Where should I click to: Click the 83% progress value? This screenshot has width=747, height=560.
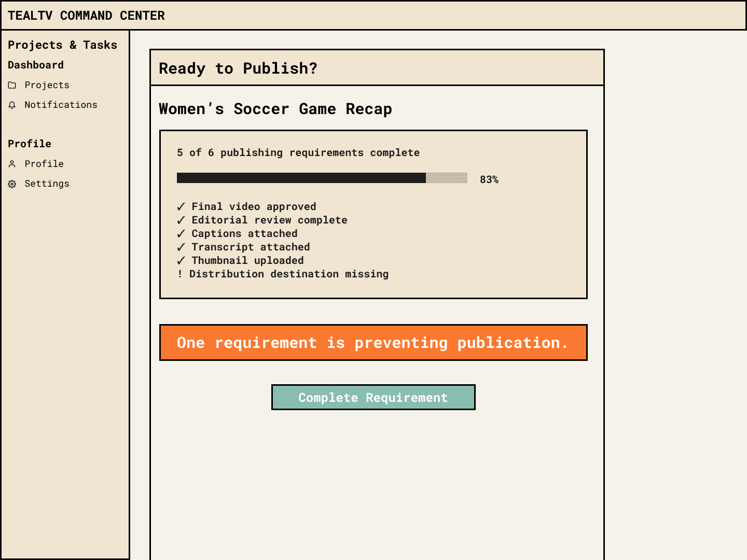(489, 179)
